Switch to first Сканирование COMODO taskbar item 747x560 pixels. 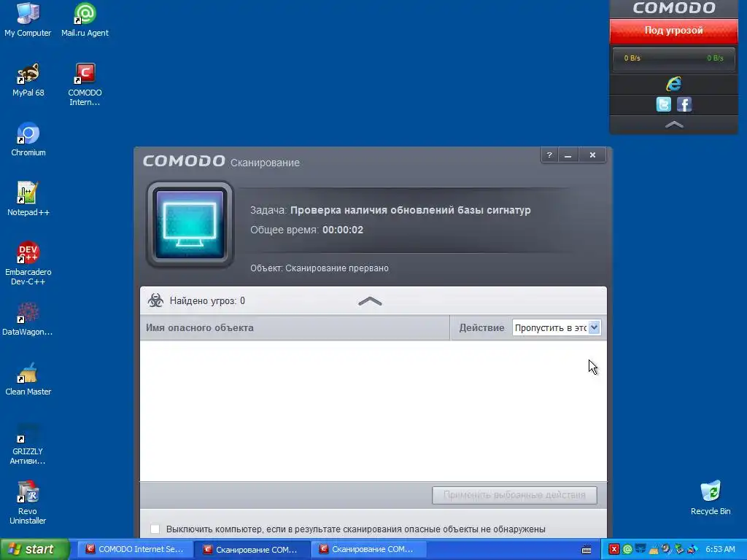coord(252,549)
